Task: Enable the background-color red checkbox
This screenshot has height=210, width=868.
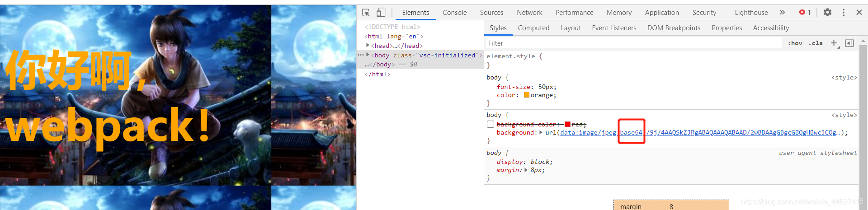Action: coord(491,124)
